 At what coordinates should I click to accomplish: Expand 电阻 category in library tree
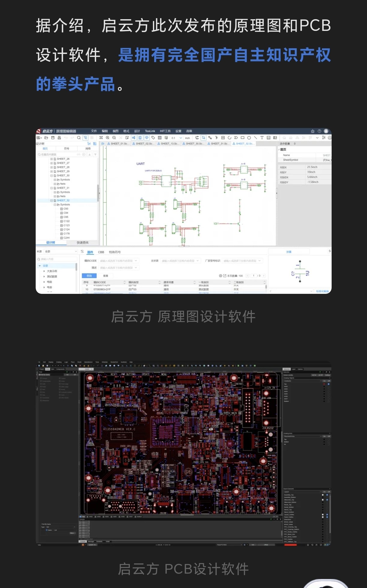click(44, 282)
